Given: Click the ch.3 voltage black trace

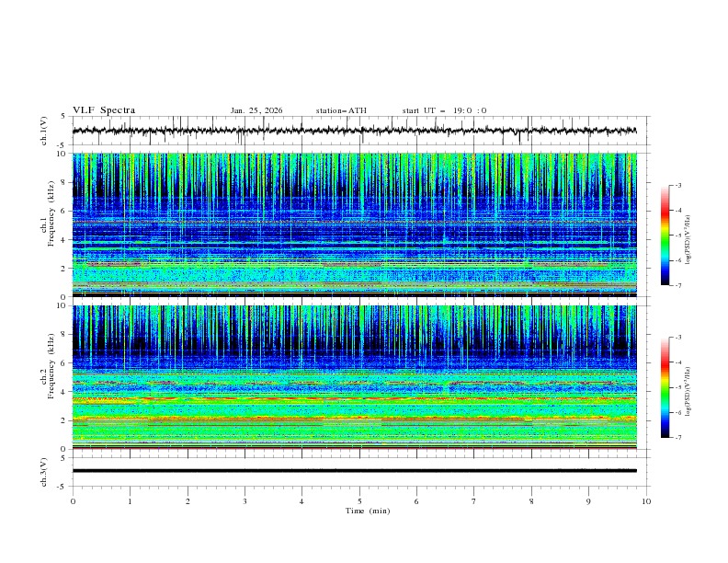Looking at the screenshot, I should point(354,471).
